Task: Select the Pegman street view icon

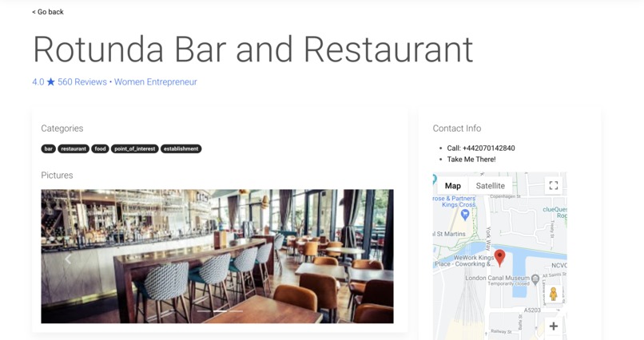Action: [x=553, y=294]
